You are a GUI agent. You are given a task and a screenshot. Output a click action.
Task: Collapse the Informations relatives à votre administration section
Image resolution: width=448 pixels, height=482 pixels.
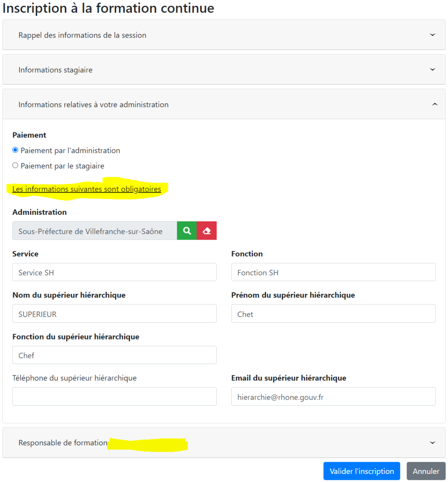click(433, 104)
